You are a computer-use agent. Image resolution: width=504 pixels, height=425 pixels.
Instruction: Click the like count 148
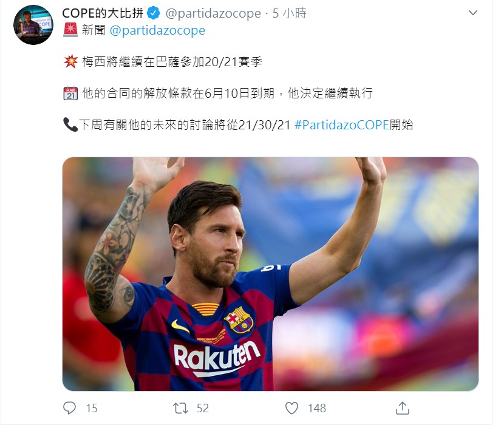[x=317, y=408]
